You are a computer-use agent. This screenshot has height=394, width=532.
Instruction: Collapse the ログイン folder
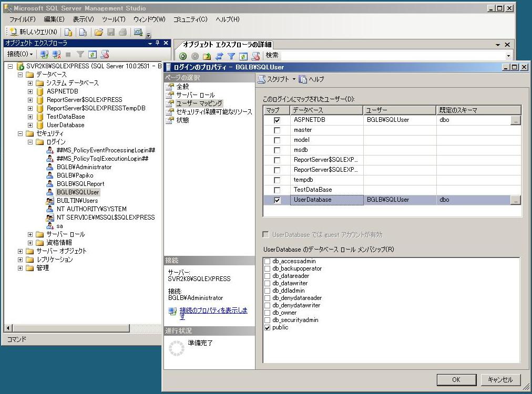pos(30,142)
